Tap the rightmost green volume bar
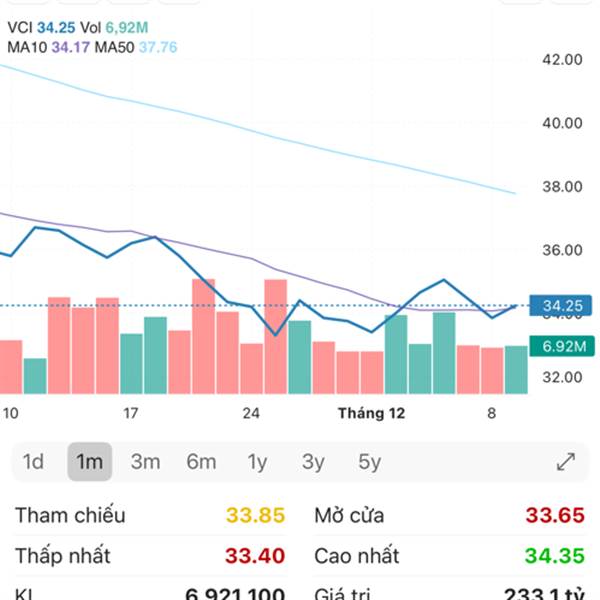 coord(516,369)
